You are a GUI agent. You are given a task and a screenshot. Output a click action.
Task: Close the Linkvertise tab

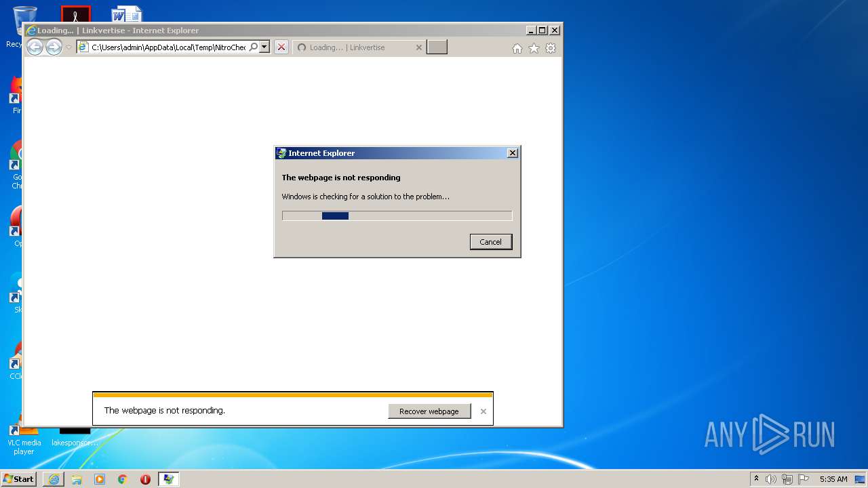(x=418, y=47)
